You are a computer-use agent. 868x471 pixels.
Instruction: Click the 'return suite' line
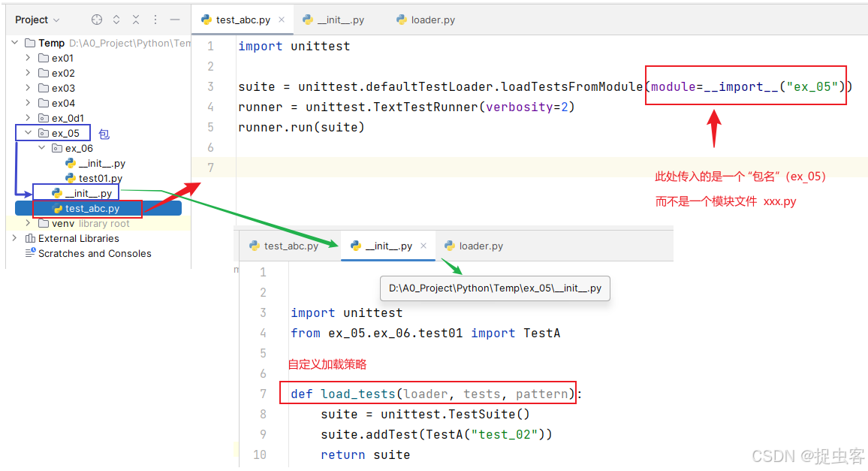tap(366, 455)
